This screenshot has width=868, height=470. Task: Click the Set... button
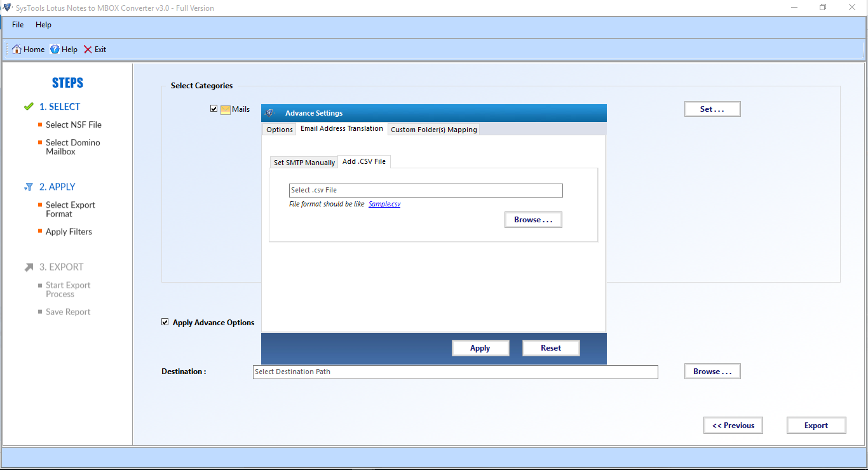point(712,109)
